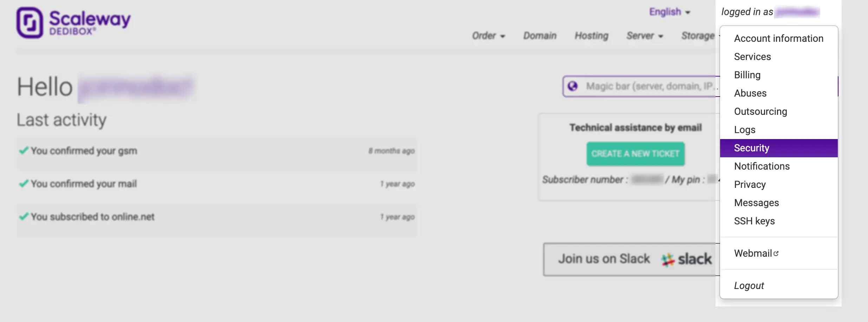The height and width of the screenshot is (322, 868).
Task: Click the external link icon beside Webmail
Action: point(776,254)
